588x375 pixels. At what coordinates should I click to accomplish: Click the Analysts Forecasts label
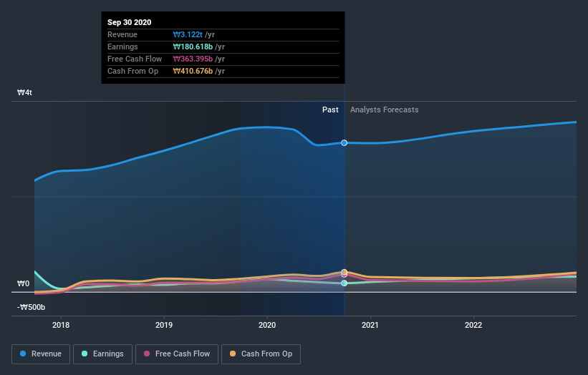[x=385, y=109]
